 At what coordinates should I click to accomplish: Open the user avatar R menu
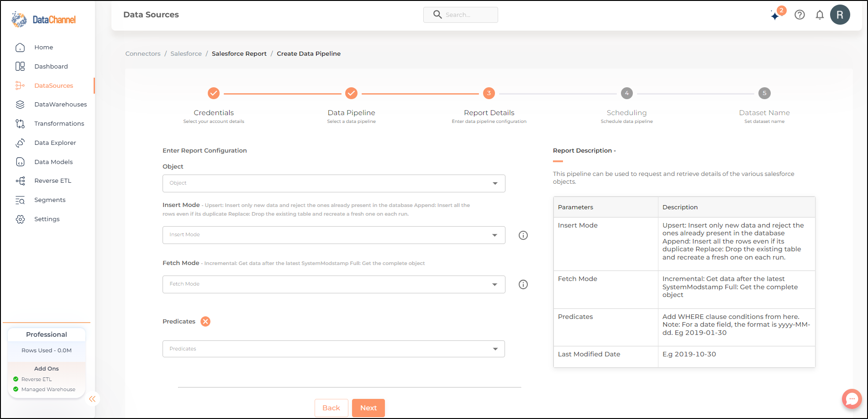(x=840, y=15)
